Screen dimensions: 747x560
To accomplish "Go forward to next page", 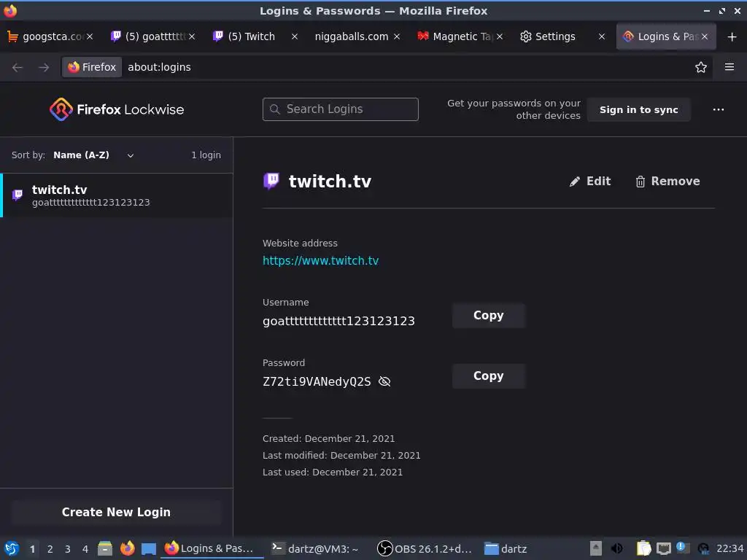I will point(44,67).
